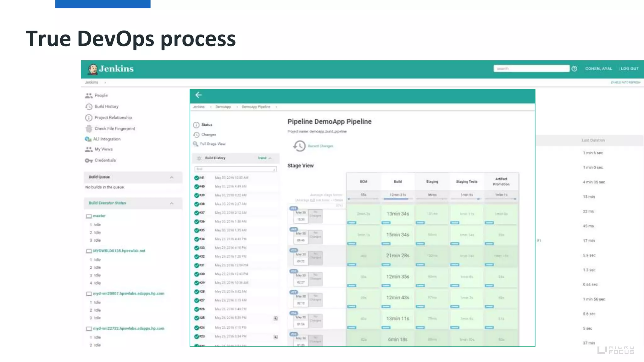
Task: Click the computer icon beside MYDWBLD0135.hpeswlab.net
Action: (x=89, y=251)
